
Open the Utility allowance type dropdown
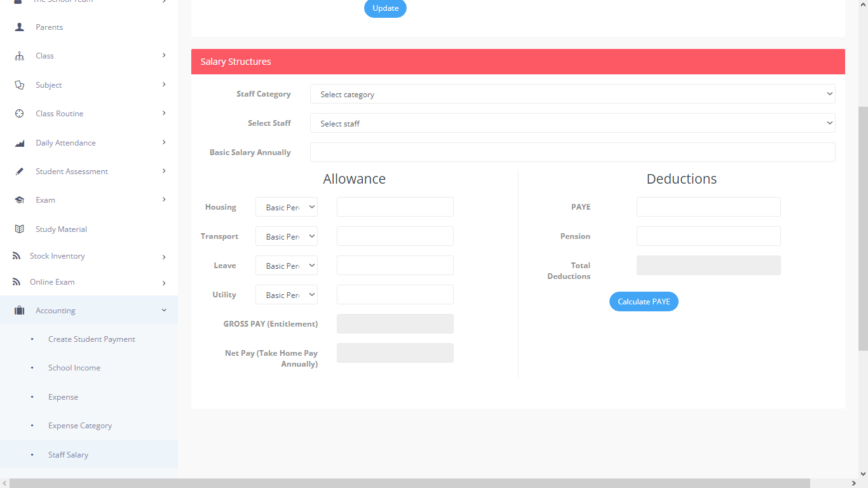286,294
